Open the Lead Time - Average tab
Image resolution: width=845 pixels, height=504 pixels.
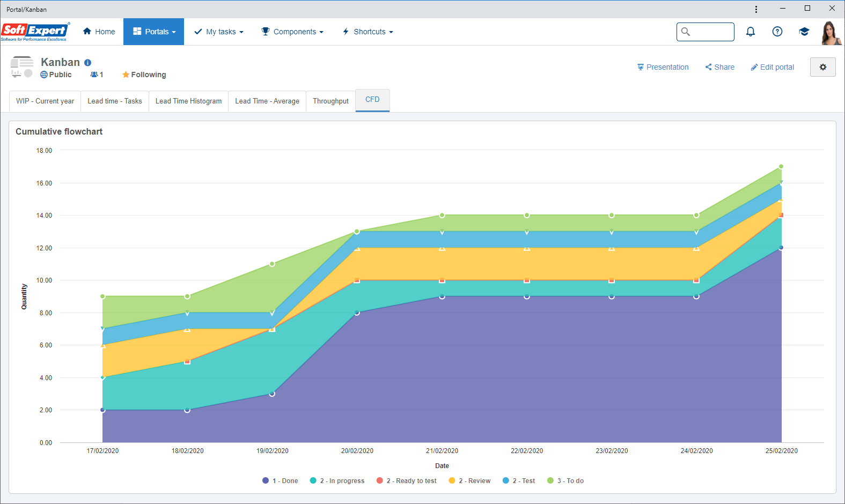pyautogui.click(x=267, y=101)
